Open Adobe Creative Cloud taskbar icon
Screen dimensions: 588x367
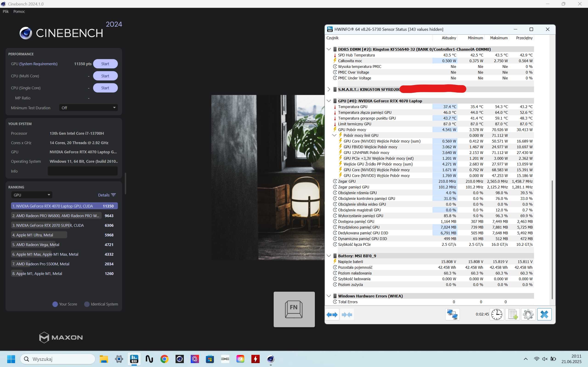click(x=240, y=359)
